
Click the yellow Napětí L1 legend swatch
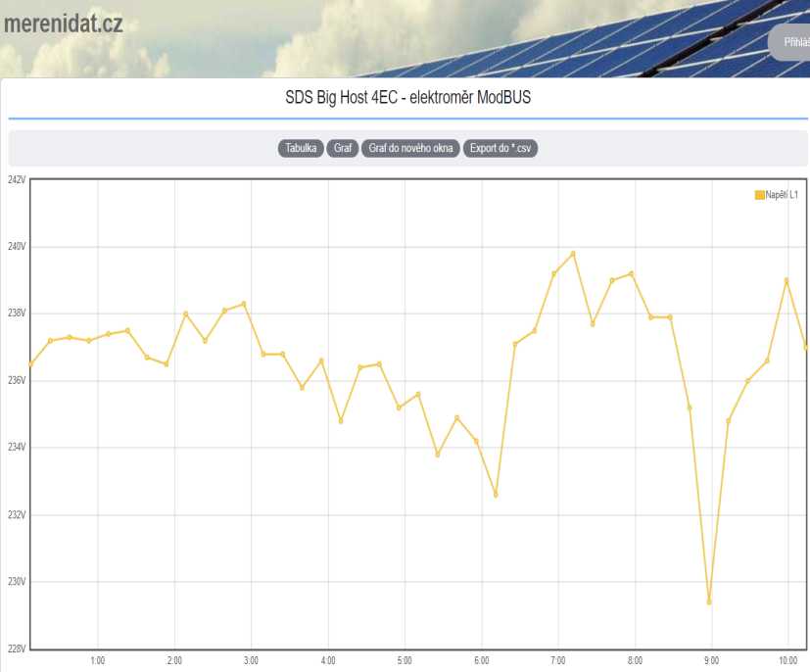759,196
